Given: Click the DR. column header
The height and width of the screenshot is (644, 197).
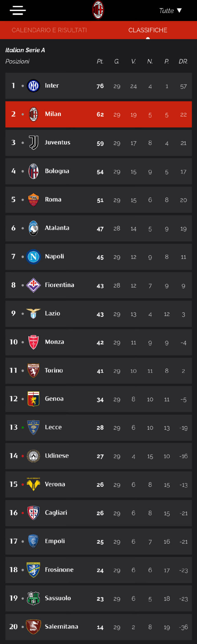Looking at the screenshot, I should click(x=183, y=62).
